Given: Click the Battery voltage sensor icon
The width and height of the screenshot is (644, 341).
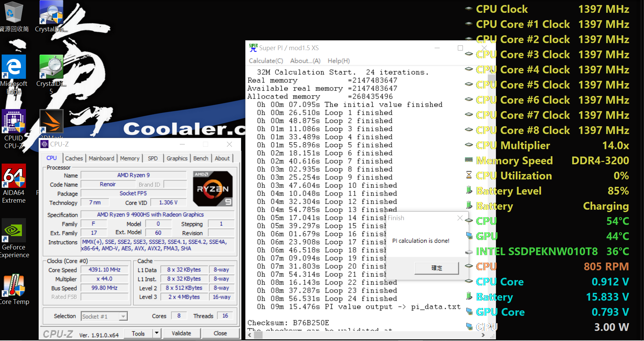Looking at the screenshot, I should 469,296.
